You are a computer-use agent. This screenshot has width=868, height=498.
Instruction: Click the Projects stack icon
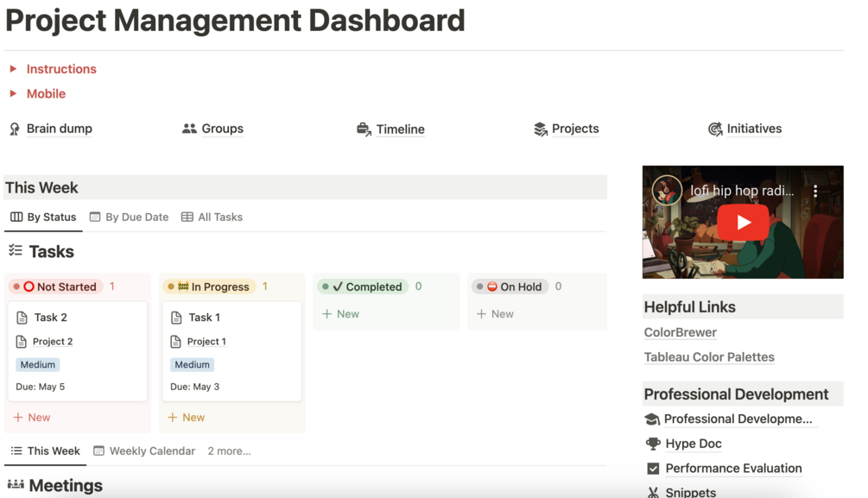point(541,129)
